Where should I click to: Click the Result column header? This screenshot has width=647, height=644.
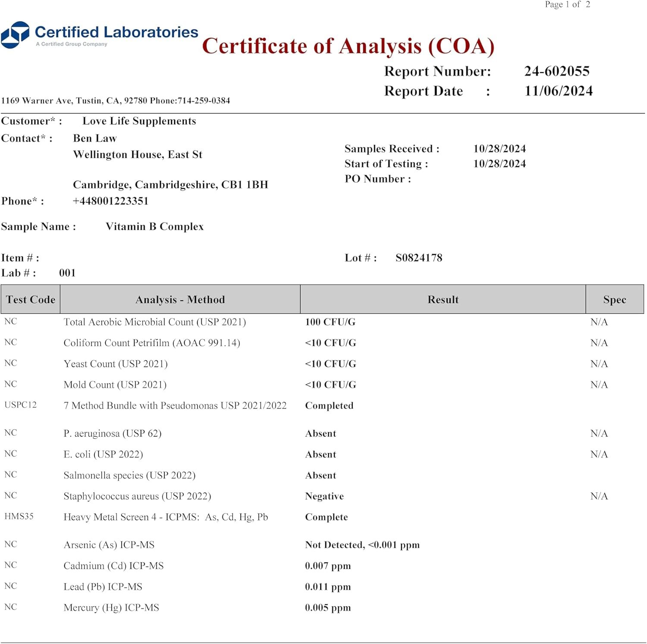pos(443,300)
